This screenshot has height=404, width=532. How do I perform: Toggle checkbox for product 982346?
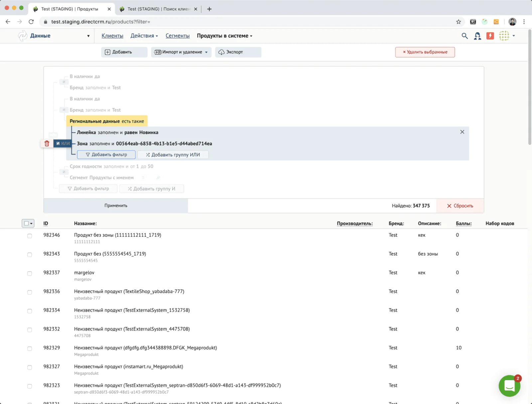(30, 236)
